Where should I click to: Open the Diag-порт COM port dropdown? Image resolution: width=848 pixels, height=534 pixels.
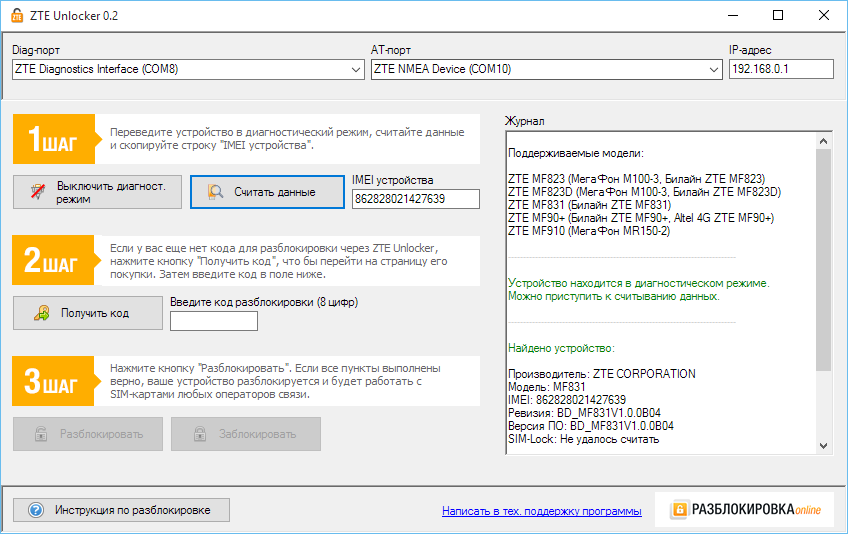click(x=188, y=69)
